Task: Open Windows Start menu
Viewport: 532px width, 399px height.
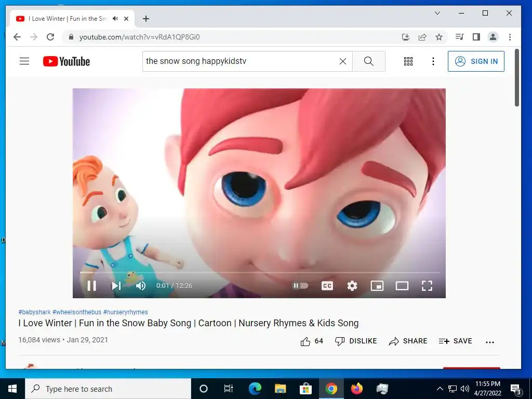Action: pyautogui.click(x=12, y=389)
